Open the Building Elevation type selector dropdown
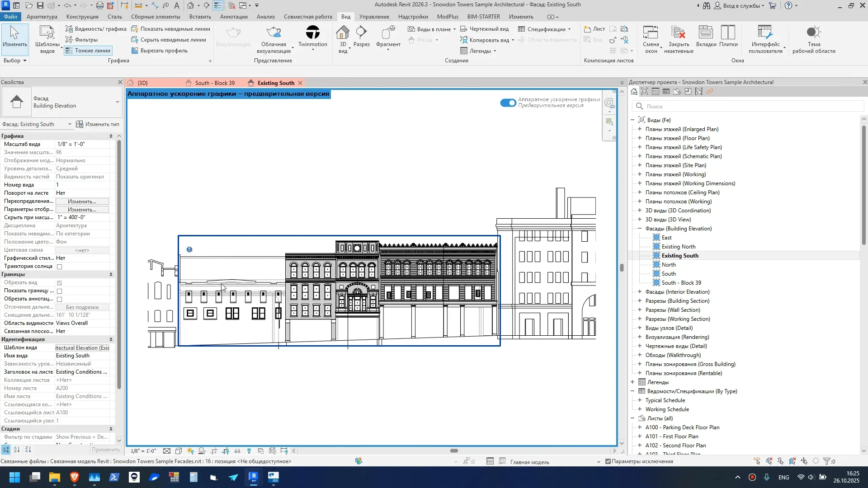This screenshot has height=488, width=868. [61, 102]
